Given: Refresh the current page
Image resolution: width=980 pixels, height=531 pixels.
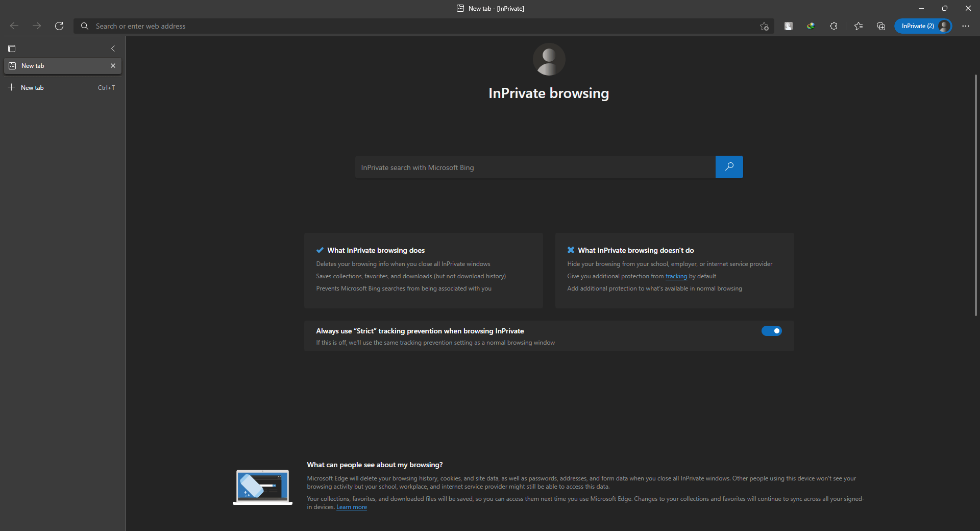Looking at the screenshot, I should 59,26.
